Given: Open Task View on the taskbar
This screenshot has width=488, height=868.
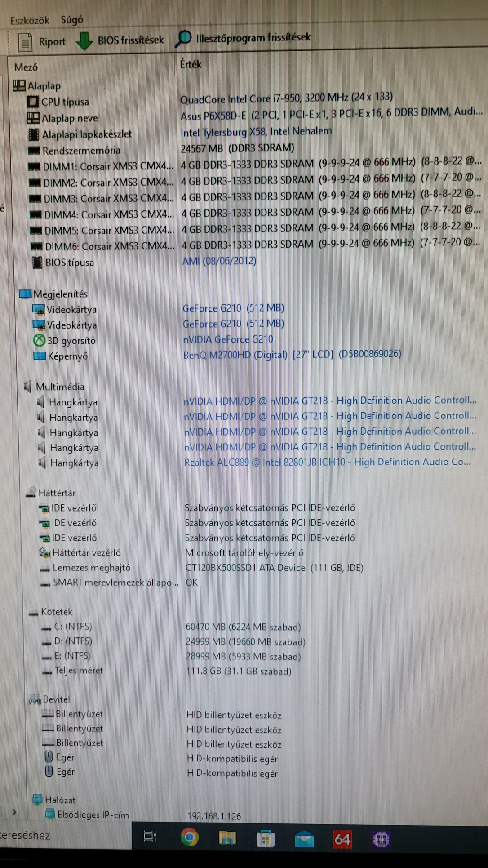Looking at the screenshot, I should point(150,836).
